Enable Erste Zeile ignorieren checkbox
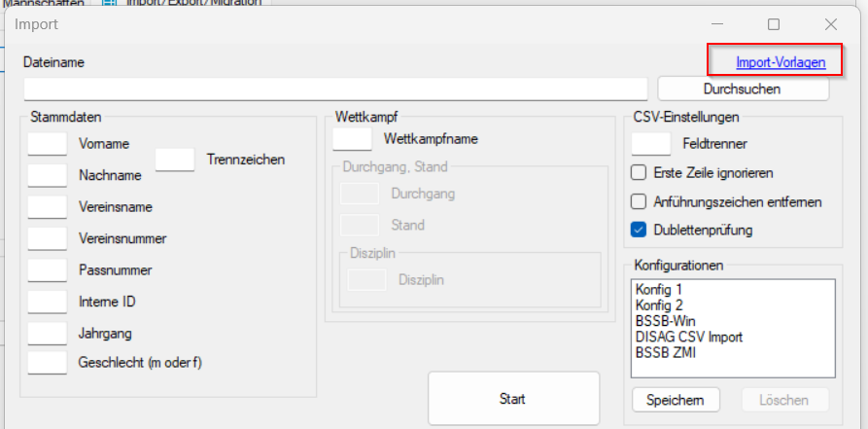The width and height of the screenshot is (868, 429). click(x=639, y=173)
